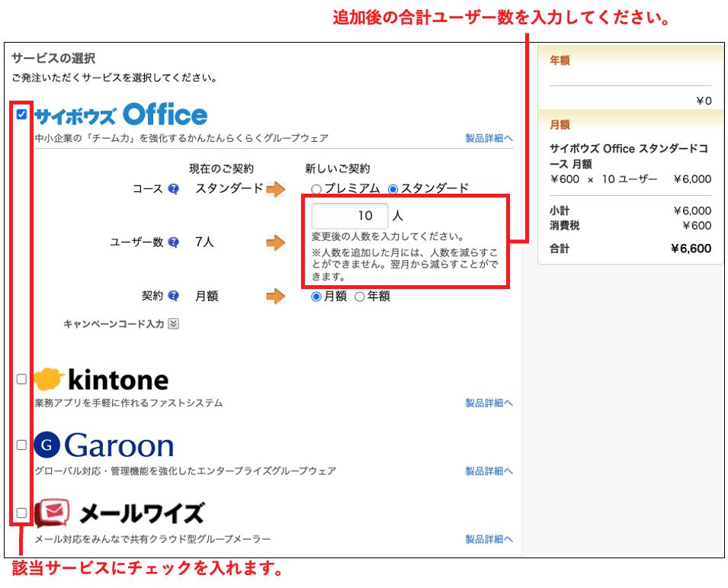Uncheck the サイボウズ Office service checkbox
The width and height of the screenshot is (728, 588).
click(x=21, y=114)
